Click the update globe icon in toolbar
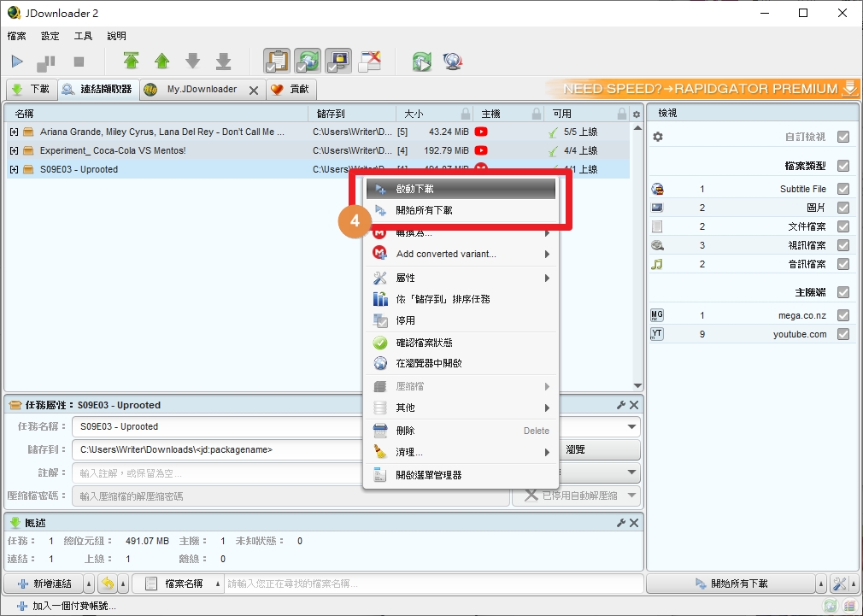 coord(452,62)
